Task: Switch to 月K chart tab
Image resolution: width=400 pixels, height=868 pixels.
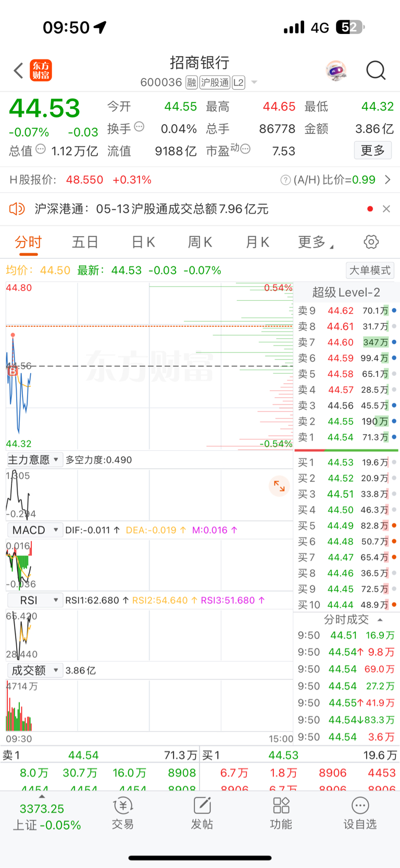Action: (257, 242)
